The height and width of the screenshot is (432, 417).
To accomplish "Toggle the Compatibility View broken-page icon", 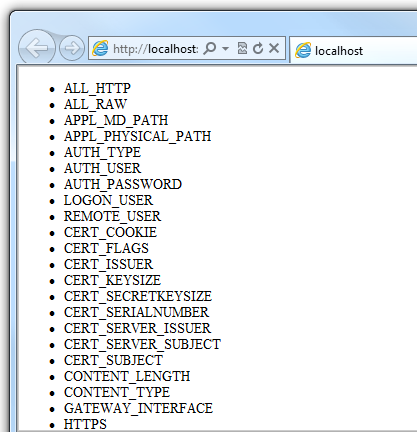I will pyautogui.click(x=242, y=48).
